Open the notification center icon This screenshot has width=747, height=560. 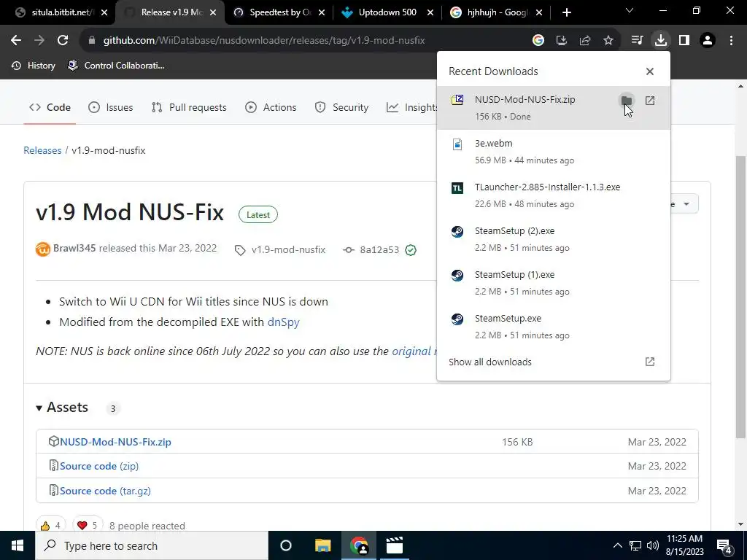click(724, 545)
